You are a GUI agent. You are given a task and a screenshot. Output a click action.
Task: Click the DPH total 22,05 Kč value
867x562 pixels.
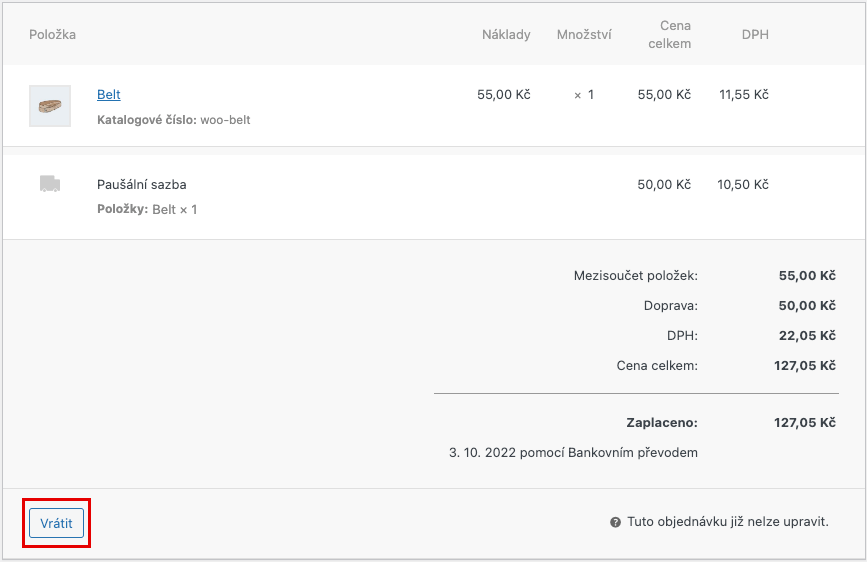(x=806, y=336)
